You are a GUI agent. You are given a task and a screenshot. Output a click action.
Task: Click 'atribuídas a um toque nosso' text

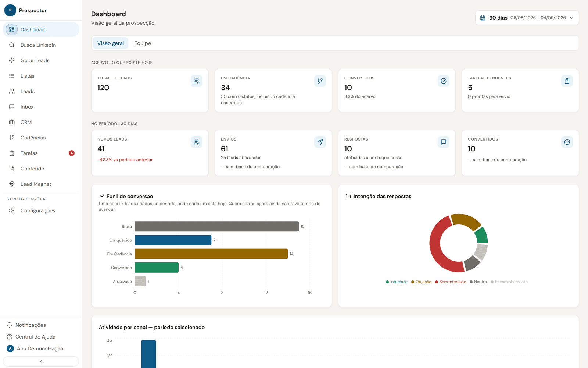pyautogui.click(x=373, y=158)
